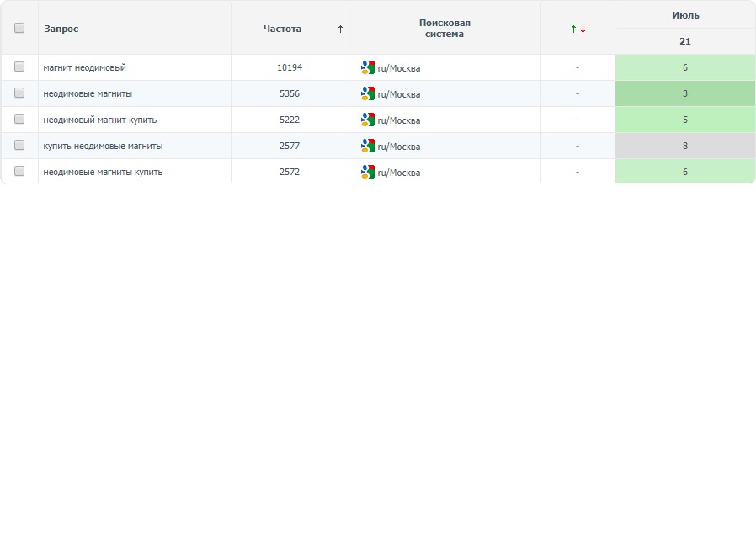
Task: Click search engine icon in frequency 5222 row
Action: (368, 120)
